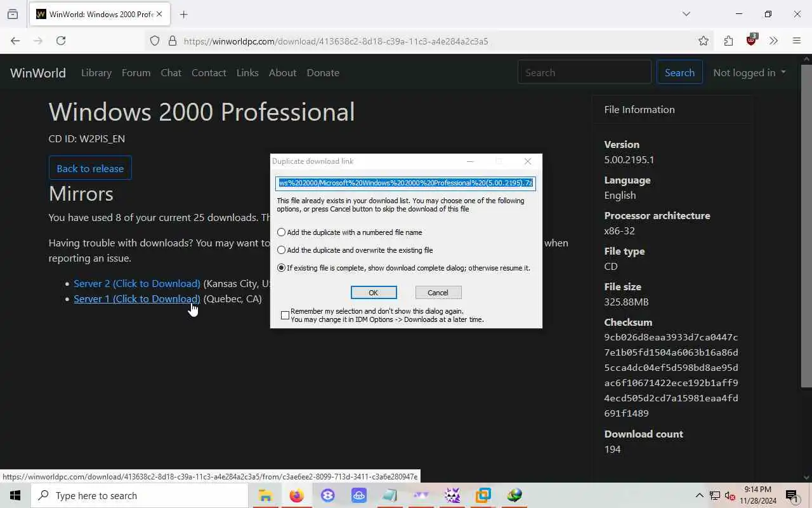Click Cancel in Duplicate download dialog
Image resolution: width=812 pixels, height=508 pixels.
tap(438, 292)
